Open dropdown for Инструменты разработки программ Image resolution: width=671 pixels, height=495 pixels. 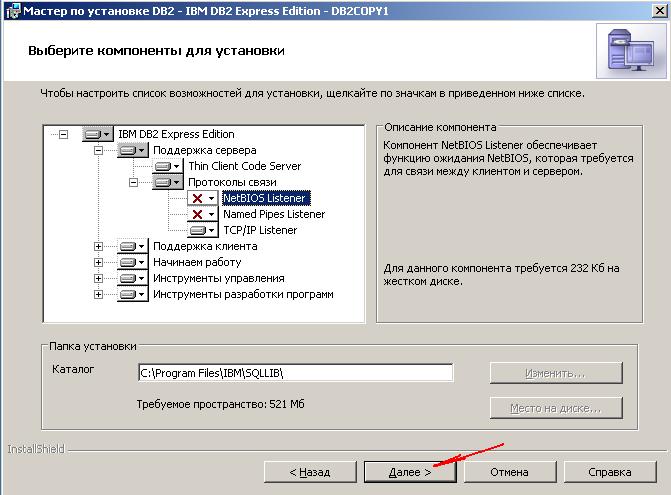click(x=133, y=294)
